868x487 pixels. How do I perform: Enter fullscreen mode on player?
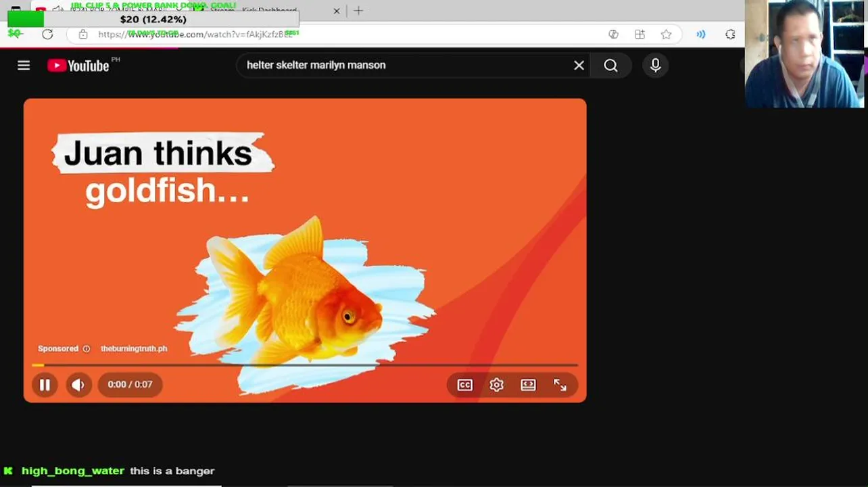[x=560, y=385]
